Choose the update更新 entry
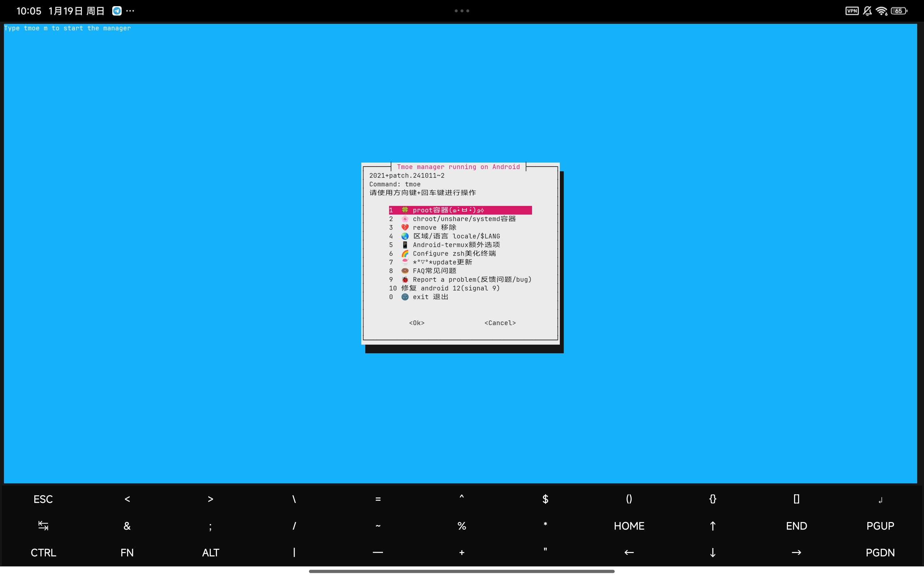 (x=431, y=262)
